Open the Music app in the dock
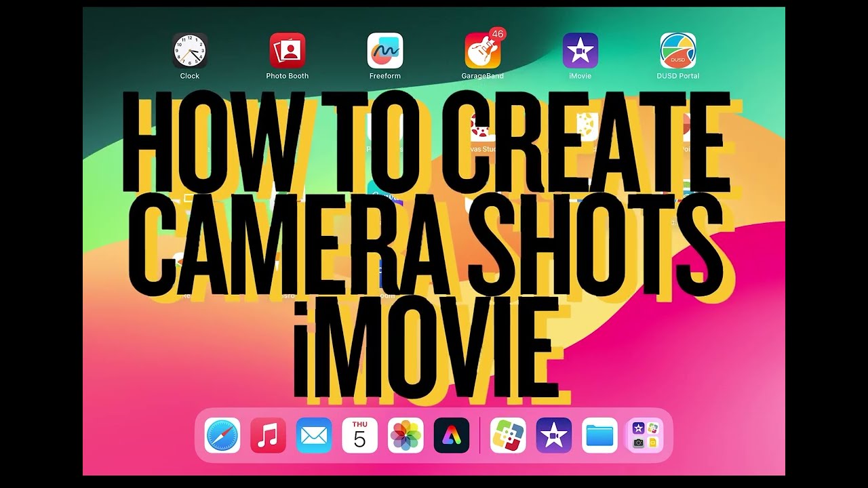The height and width of the screenshot is (488, 868). [x=268, y=435]
